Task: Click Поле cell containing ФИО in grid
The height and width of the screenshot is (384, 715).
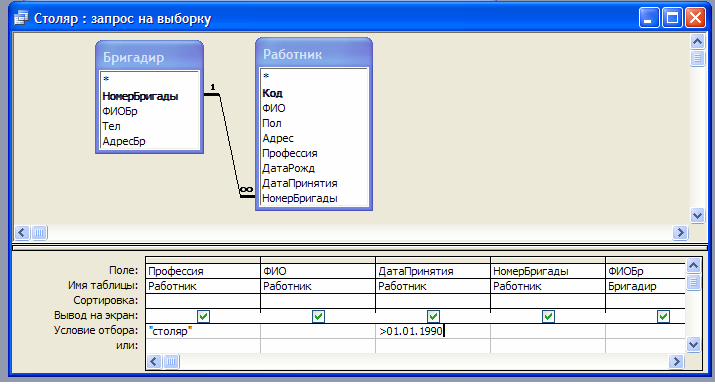Action: pyautogui.click(x=318, y=271)
